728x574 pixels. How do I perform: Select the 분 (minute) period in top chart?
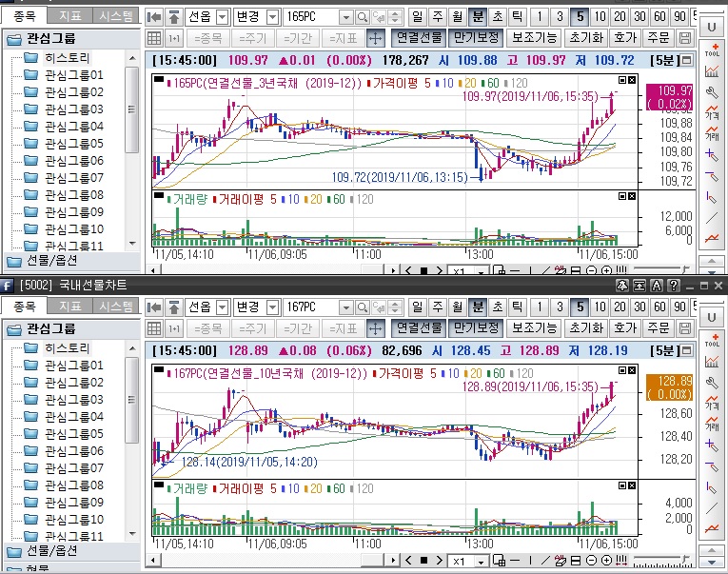pyautogui.click(x=477, y=17)
